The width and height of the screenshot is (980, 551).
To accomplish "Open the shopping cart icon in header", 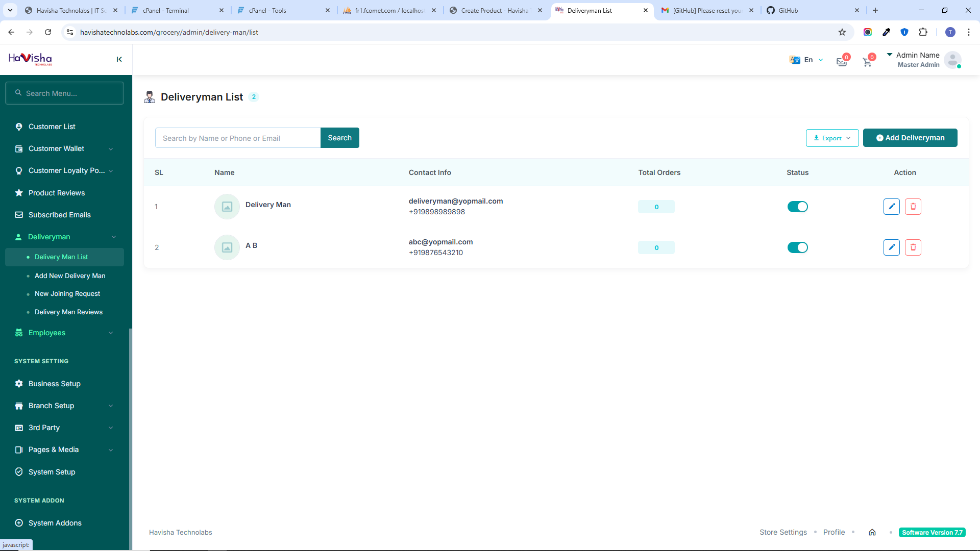I will point(867,62).
